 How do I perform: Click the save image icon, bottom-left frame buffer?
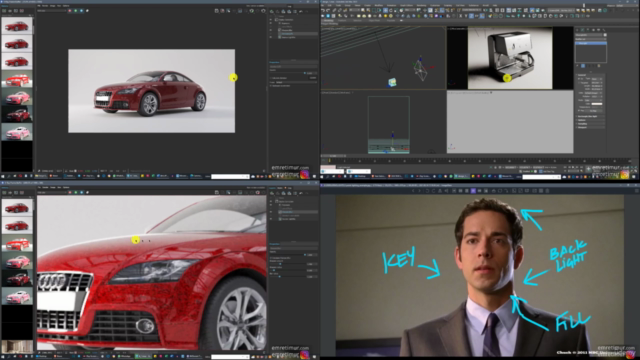216,192
